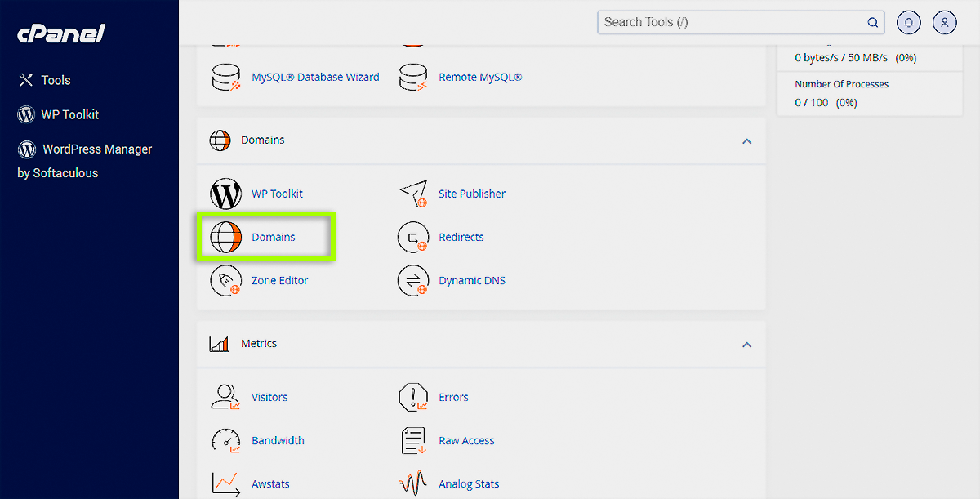The width and height of the screenshot is (980, 499).
Task: Collapse the Domains section chevron
Action: coord(746,141)
